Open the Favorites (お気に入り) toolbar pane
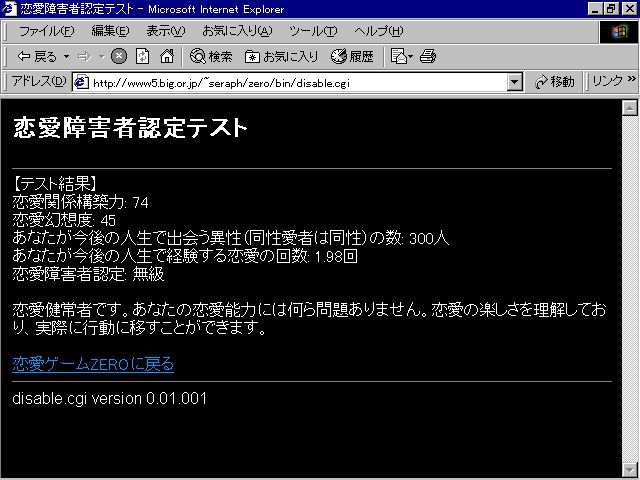 tap(281, 56)
